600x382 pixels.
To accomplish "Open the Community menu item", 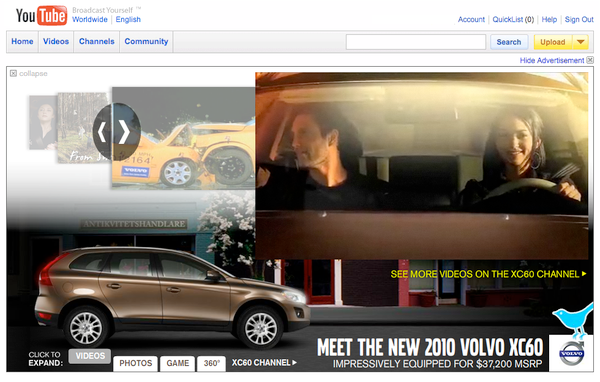I will [146, 41].
